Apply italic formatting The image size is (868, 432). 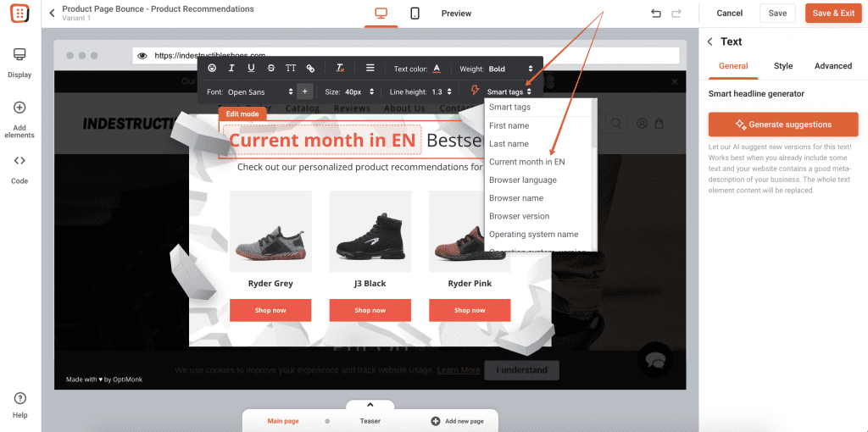coord(231,68)
